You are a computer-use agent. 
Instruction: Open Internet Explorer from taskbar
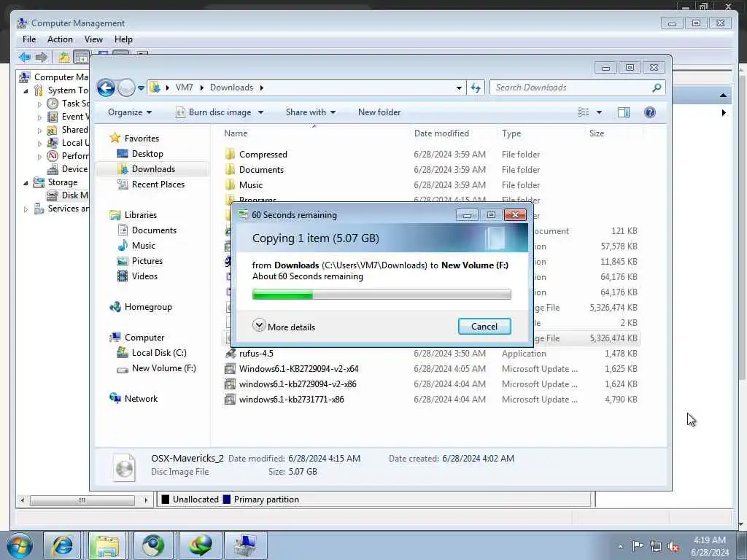(62, 545)
